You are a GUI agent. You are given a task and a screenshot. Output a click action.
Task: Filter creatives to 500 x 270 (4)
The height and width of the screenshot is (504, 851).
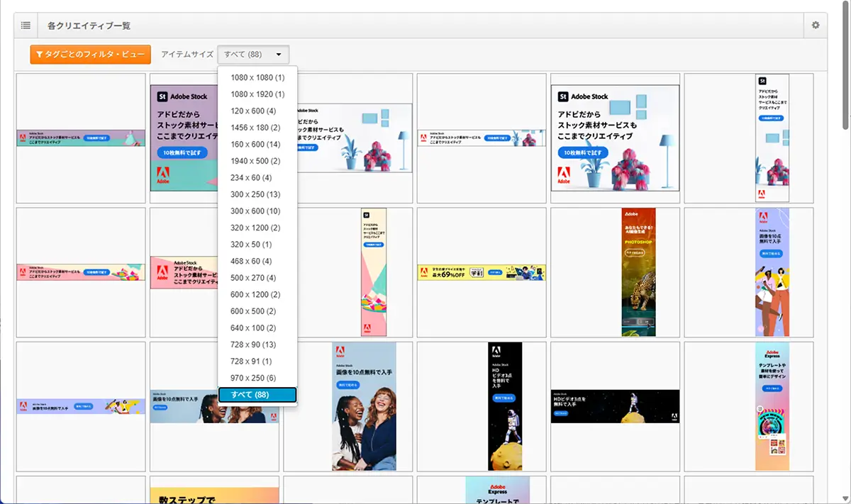click(x=257, y=278)
